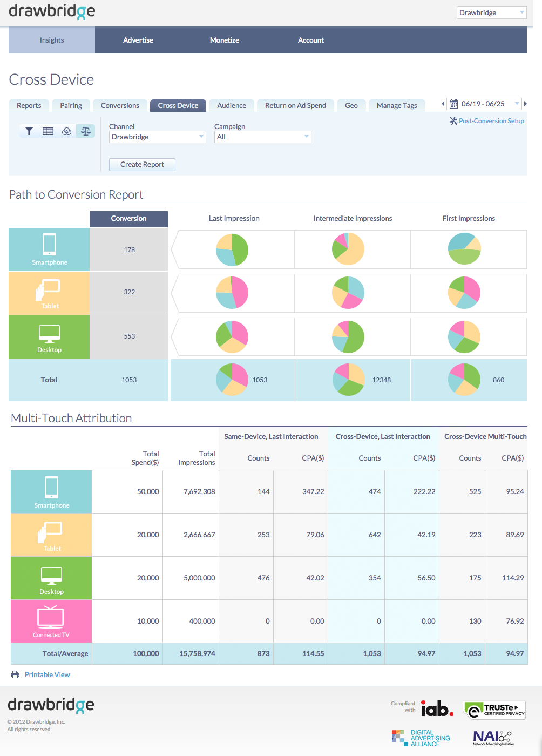Open the Account main tab

311,40
